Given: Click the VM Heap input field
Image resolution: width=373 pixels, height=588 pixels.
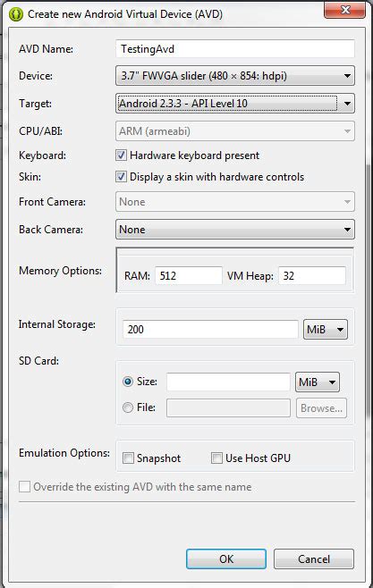Looking at the screenshot, I should (x=312, y=276).
